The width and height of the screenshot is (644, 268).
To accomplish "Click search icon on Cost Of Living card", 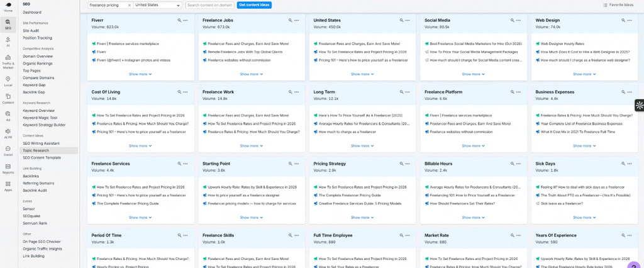I will [179, 92].
